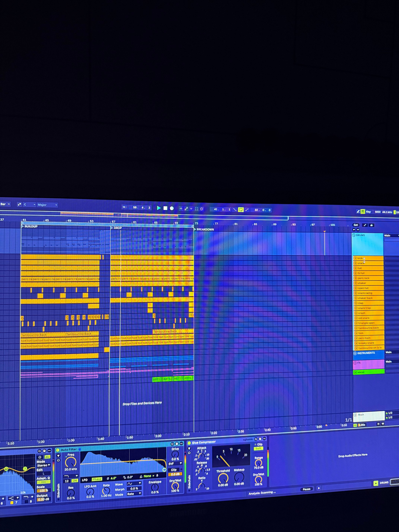The height and width of the screenshot is (532, 399).
Task: Unfold the kick track
Action: 355,258
